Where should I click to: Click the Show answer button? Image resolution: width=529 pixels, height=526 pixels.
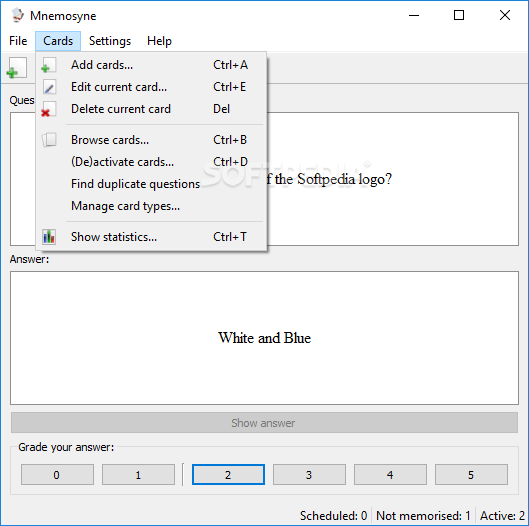264,422
